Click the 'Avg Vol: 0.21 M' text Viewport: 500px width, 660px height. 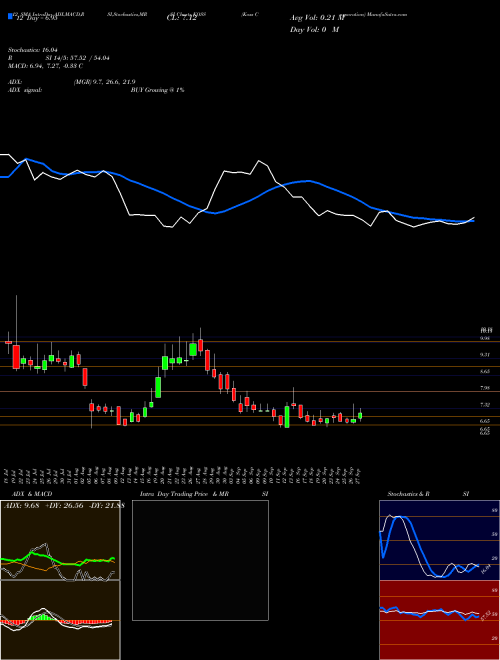click(317, 18)
